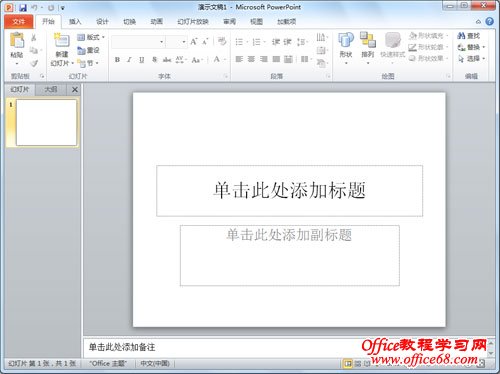Switch to the Slide Show (幻灯片放映) tab
Screen dimensions: 500x374
point(193,22)
